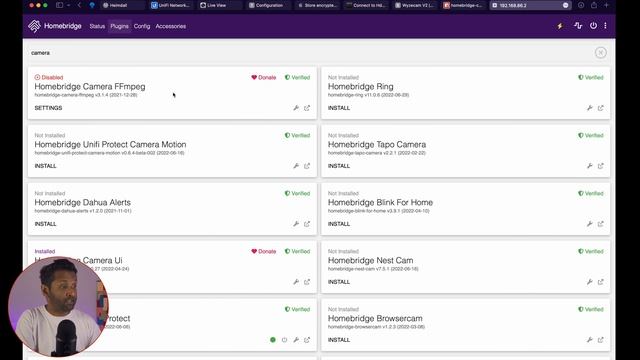
Task: Install Homebridge Unifi Protect Camera Motion
Action: 45,166
